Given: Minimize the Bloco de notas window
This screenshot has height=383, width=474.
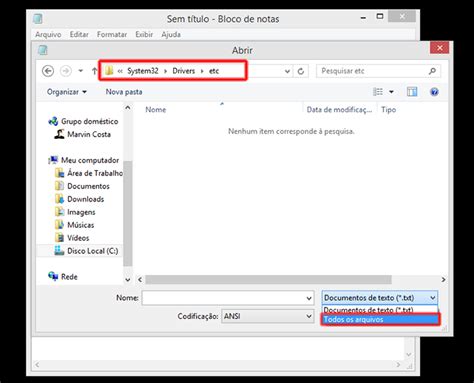Looking at the screenshot, I should pos(363,18).
